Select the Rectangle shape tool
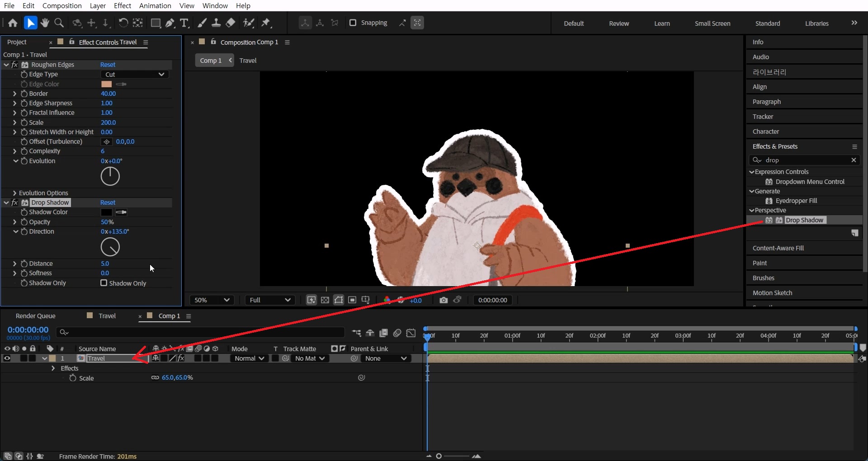This screenshot has height=461, width=868. coord(156,23)
